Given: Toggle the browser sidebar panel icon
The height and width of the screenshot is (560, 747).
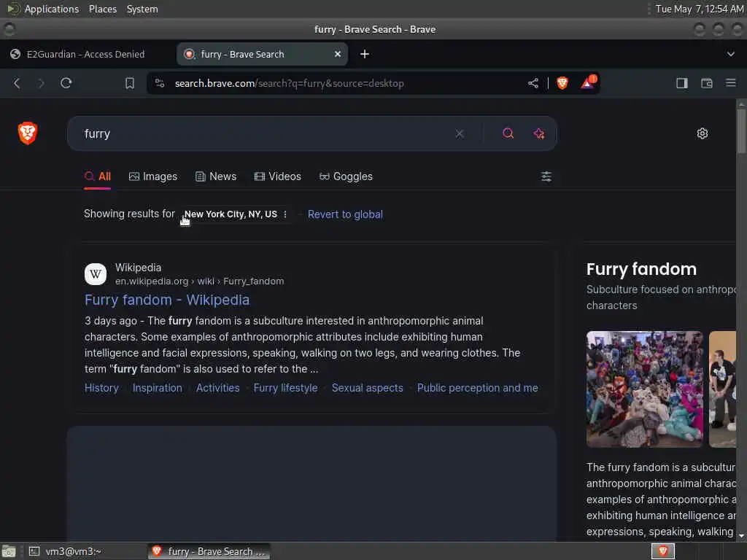Looking at the screenshot, I should click(x=682, y=83).
